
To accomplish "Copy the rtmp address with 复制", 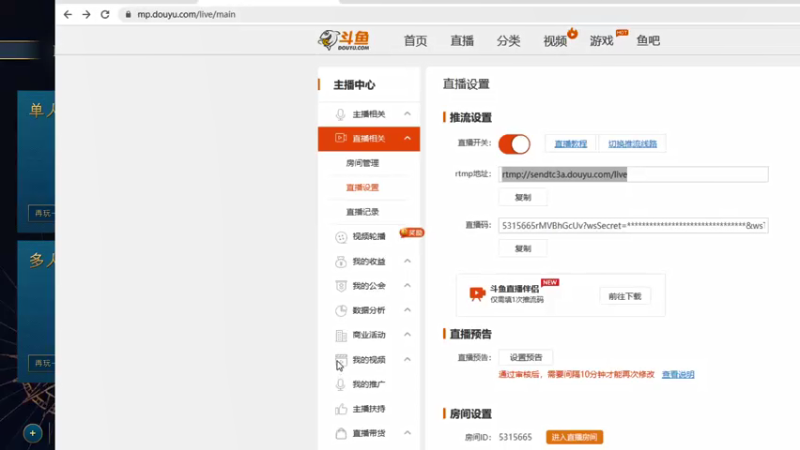I will (523, 197).
